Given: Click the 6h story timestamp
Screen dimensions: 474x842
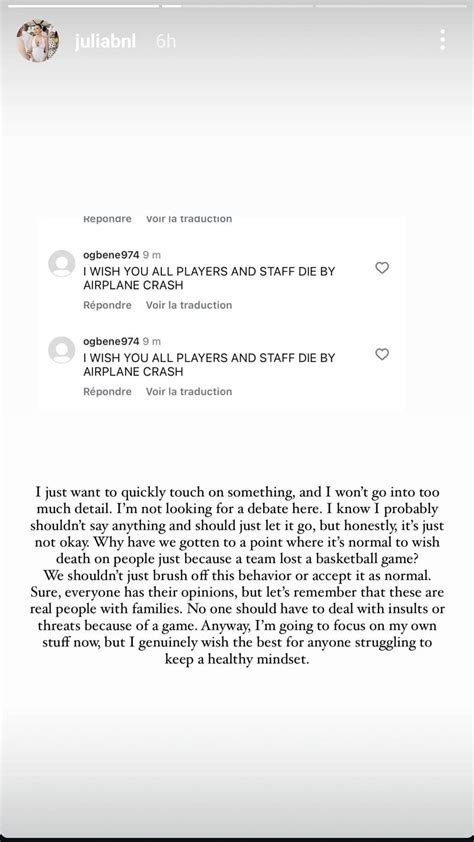Looking at the screenshot, I should coord(166,42).
